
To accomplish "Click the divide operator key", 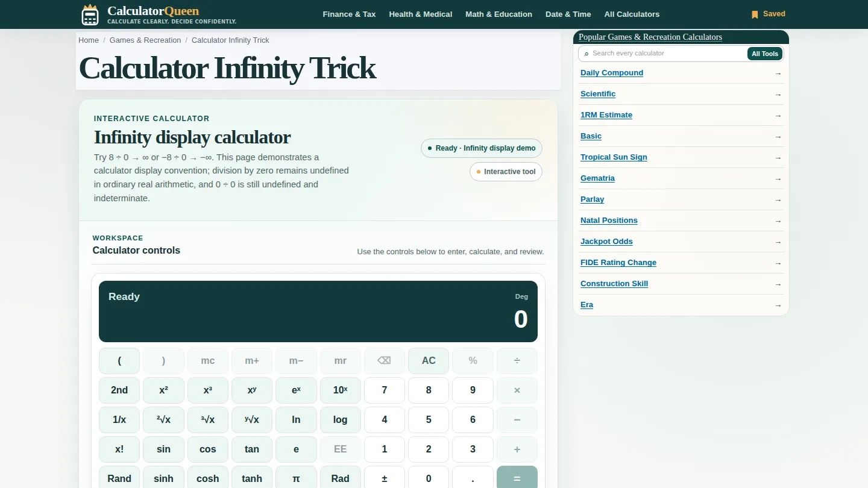I will coord(517,361).
